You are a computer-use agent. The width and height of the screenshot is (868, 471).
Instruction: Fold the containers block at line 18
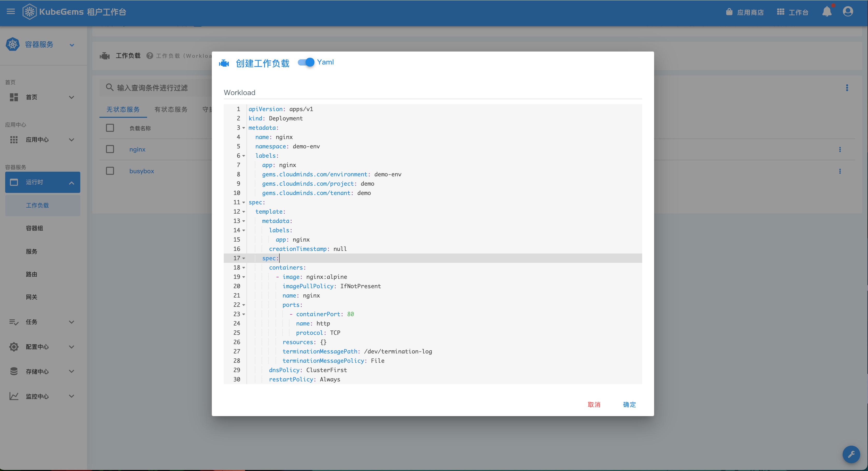tap(244, 268)
